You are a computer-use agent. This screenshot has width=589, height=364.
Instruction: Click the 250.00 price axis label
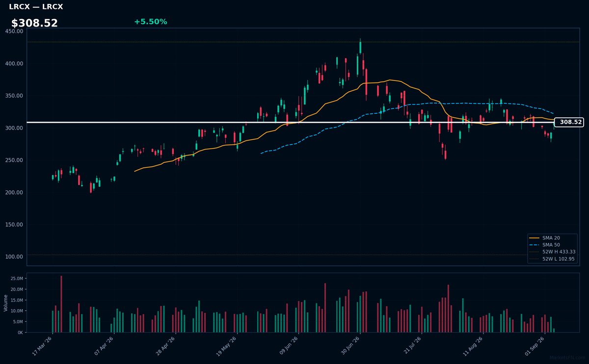pyautogui.click(x=14, y=160)
